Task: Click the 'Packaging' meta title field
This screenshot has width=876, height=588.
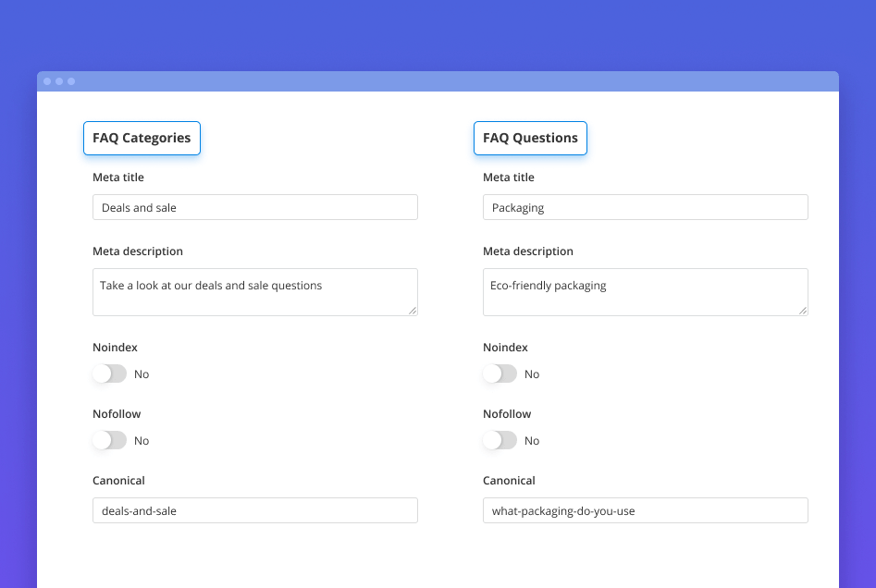Action: [645, 207]
